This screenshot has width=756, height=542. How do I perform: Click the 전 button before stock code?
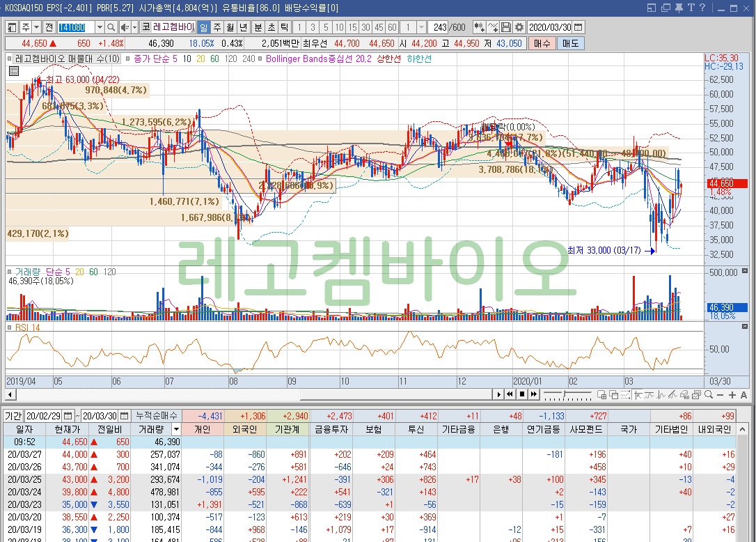(x=49, y=27)
